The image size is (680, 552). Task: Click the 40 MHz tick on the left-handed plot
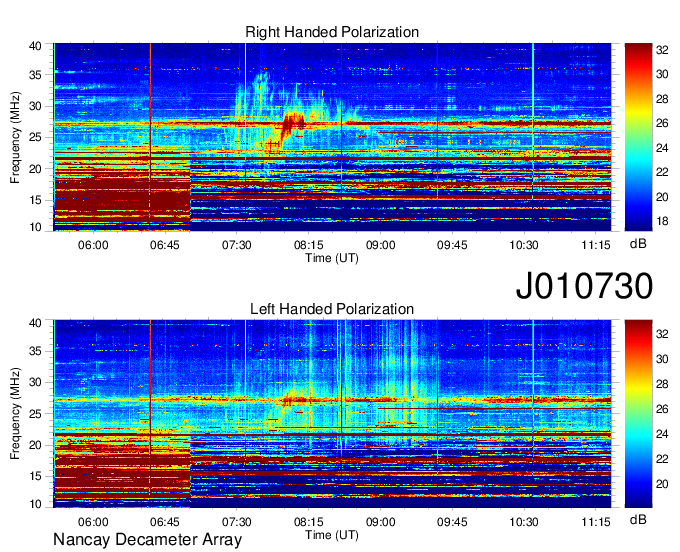click(x=36, y=323)
